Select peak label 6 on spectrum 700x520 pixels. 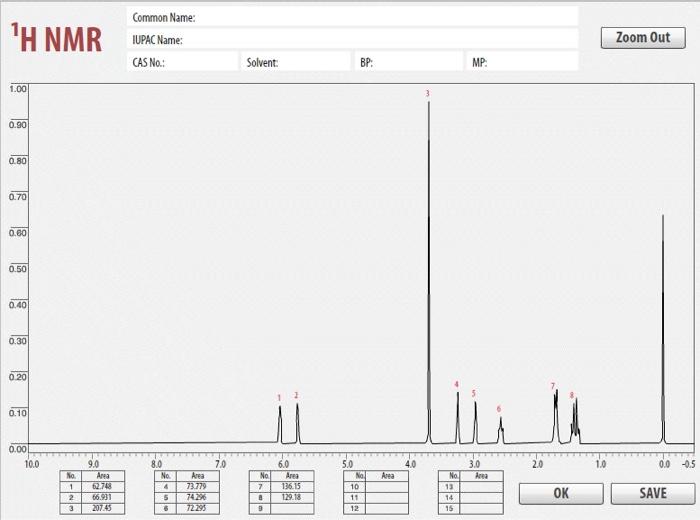499,409
